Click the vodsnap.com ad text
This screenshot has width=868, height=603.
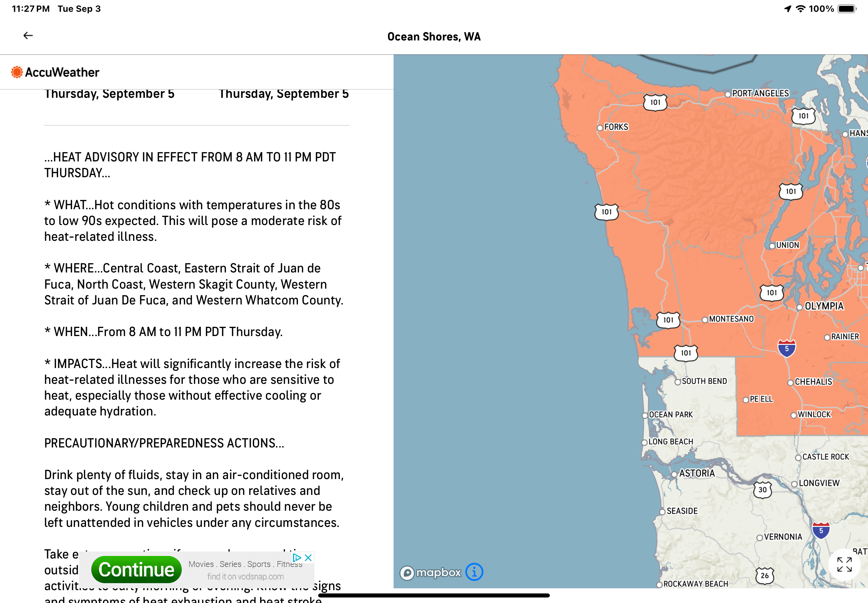click(246, 577)
